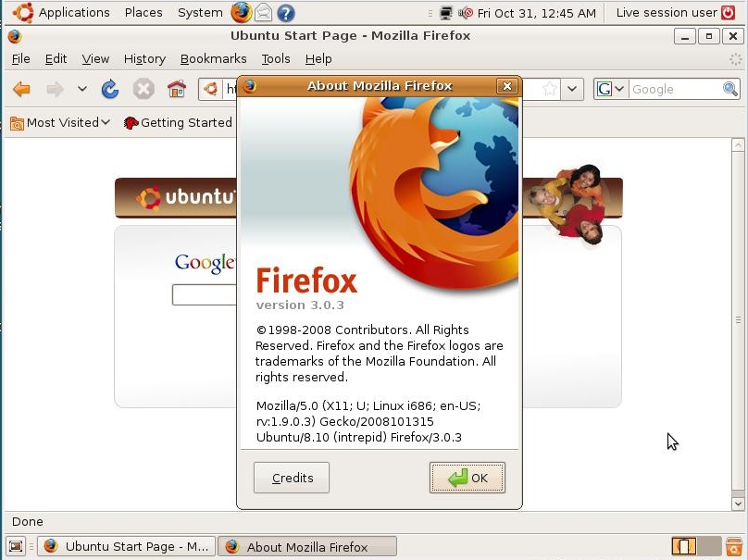Viewport: 748px width, 560px height.
Task: Launch the mail client from panel
Action: [263, 13]
